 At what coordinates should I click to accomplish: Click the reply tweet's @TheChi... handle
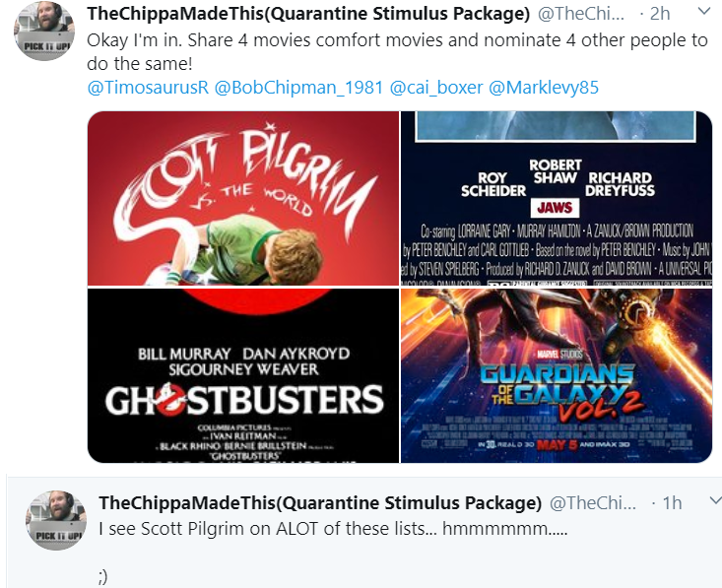tap(593, 503)
